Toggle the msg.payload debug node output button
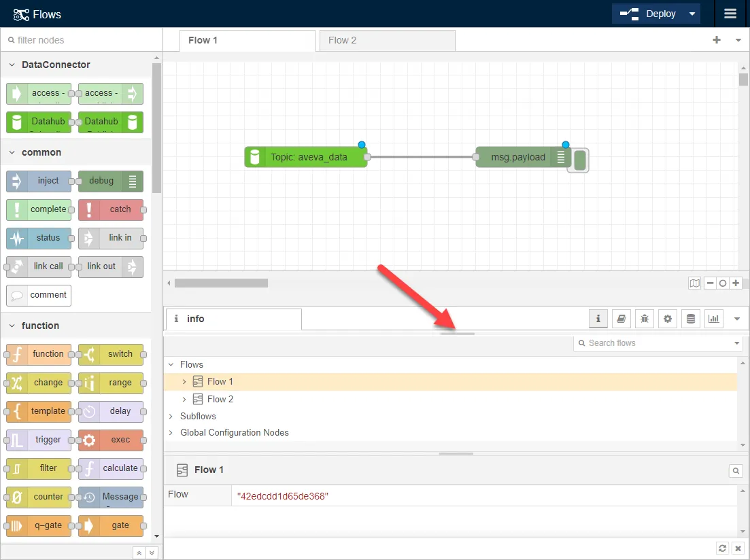The image size is (750, 560). 580,160
